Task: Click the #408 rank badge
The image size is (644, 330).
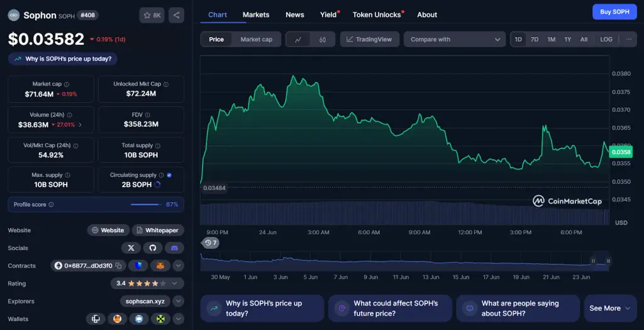Action: tap(87, 15)
